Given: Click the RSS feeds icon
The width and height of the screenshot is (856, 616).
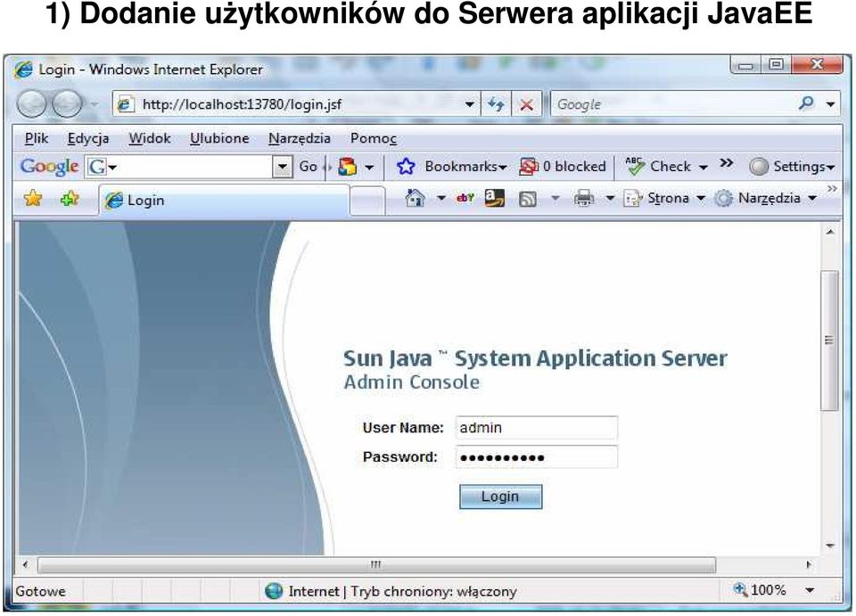Looking at the screenshot, I should tap(527, 199).
